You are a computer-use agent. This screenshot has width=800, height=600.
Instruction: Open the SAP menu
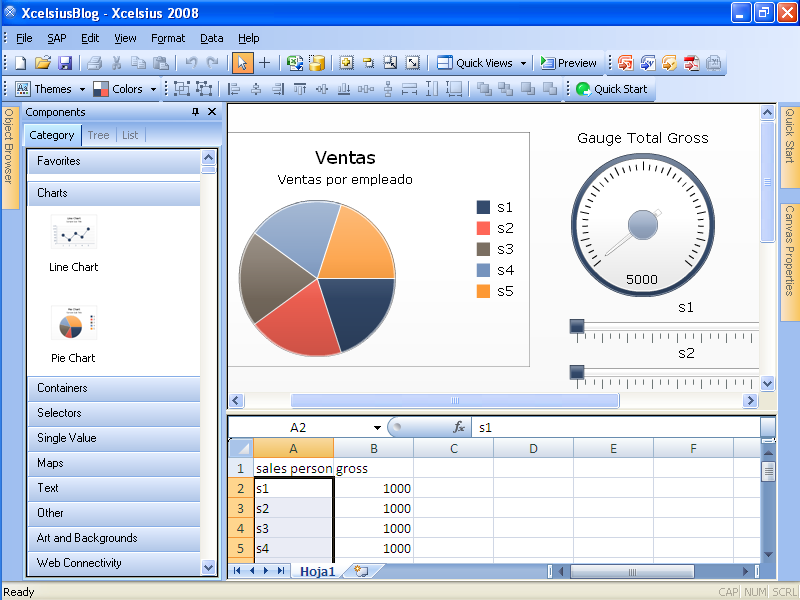click(x=57, y=38)
